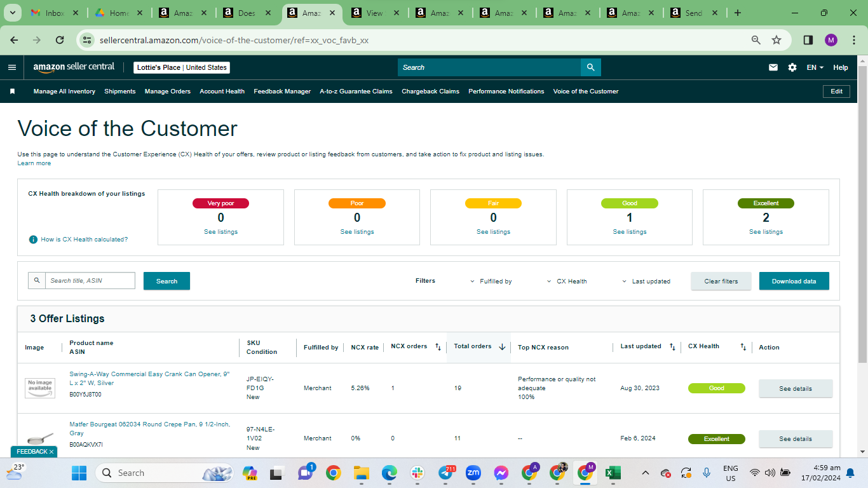
Task: Open Chrome profile M avatar
Action: (x=831, y=40)
